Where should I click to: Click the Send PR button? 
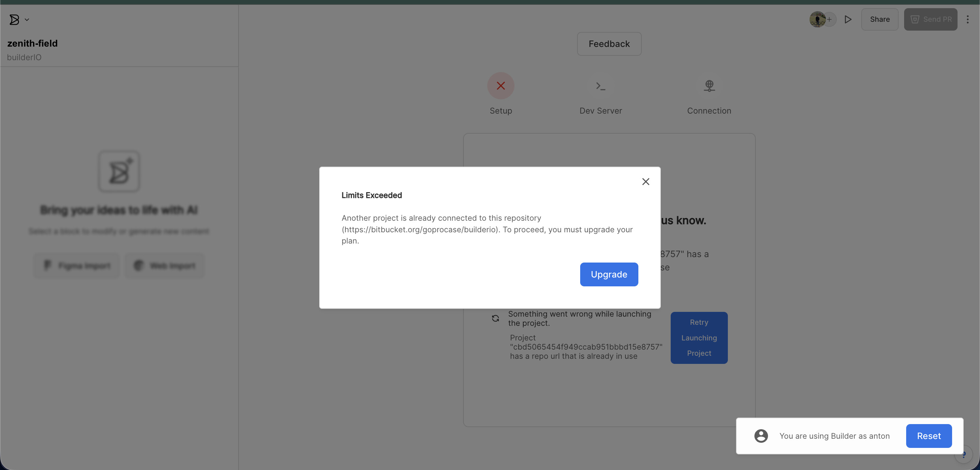point(930,19)
